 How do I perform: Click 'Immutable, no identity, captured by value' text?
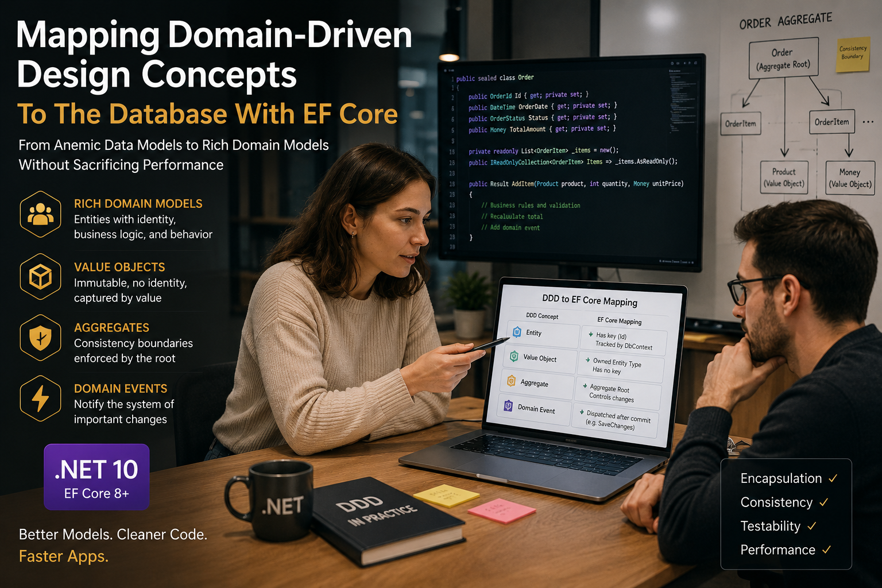130,291
